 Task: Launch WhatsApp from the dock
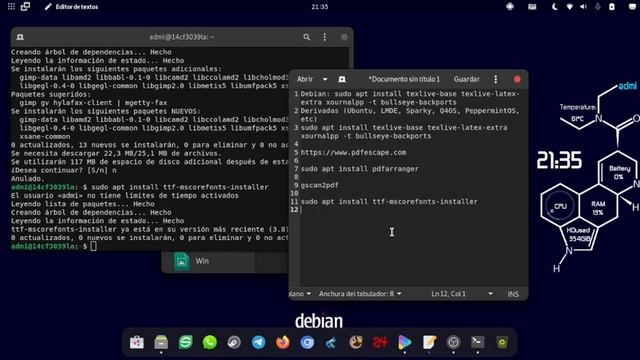tap(210, 342)
